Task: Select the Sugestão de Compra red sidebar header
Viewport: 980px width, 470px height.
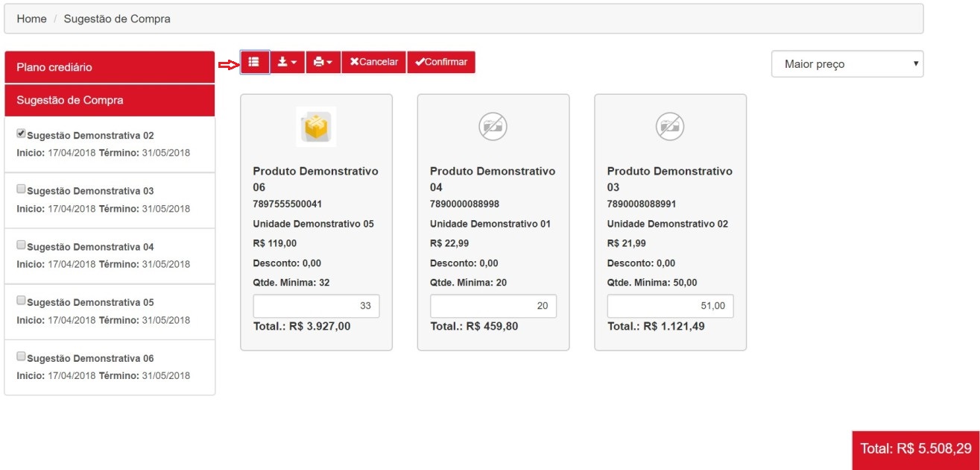Action: (x=110, y=100)
